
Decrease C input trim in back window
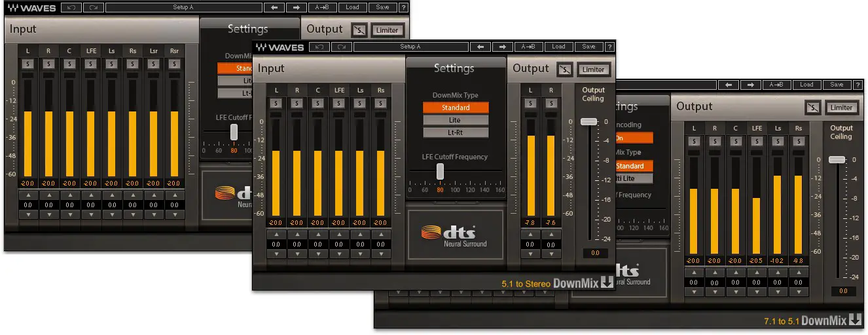(x=69, y=214)
